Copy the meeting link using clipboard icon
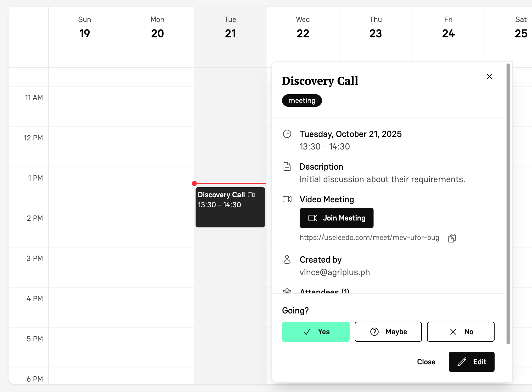Viewport: 532px width, 392px height. (452, 238)
